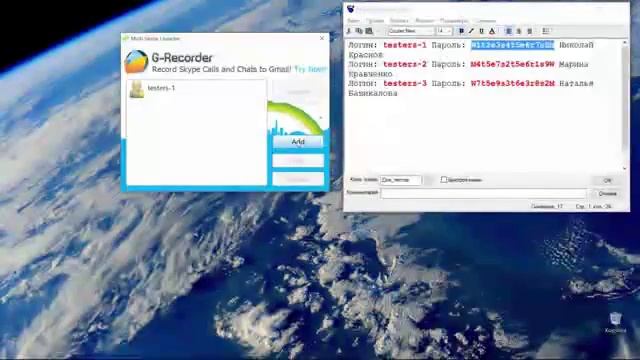
Task: Click the name Наталья in the editor
Action: tap(576, 84)
